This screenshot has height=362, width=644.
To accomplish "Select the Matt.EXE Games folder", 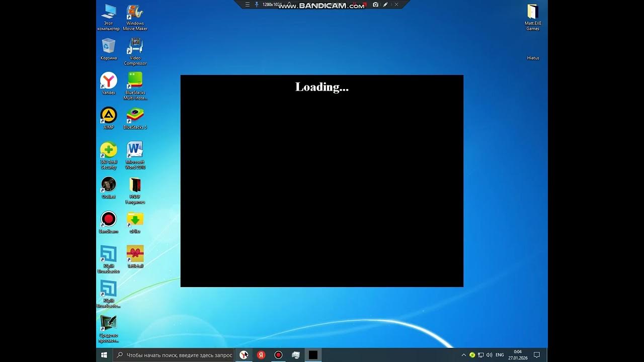I will tap(533, 13).
